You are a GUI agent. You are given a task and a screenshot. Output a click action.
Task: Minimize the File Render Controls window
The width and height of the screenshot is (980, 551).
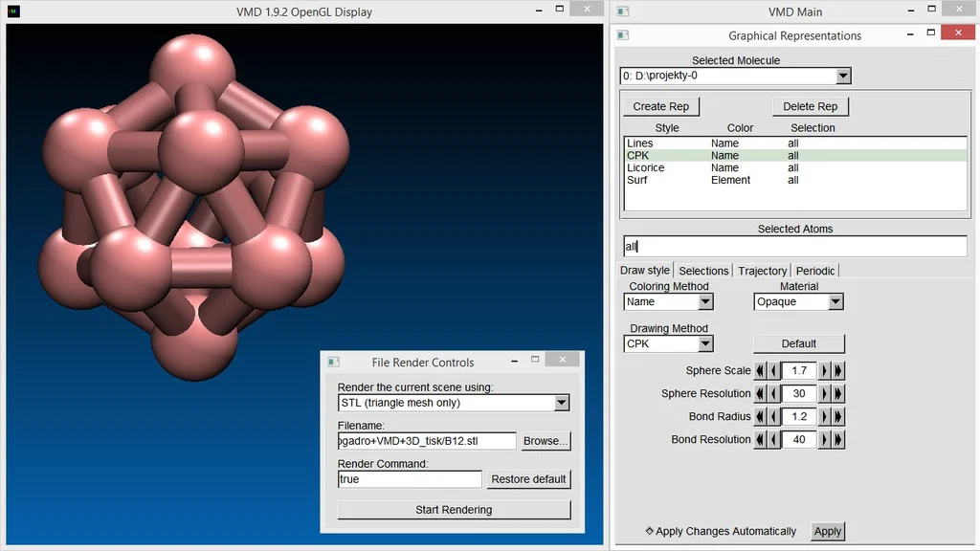514,361
